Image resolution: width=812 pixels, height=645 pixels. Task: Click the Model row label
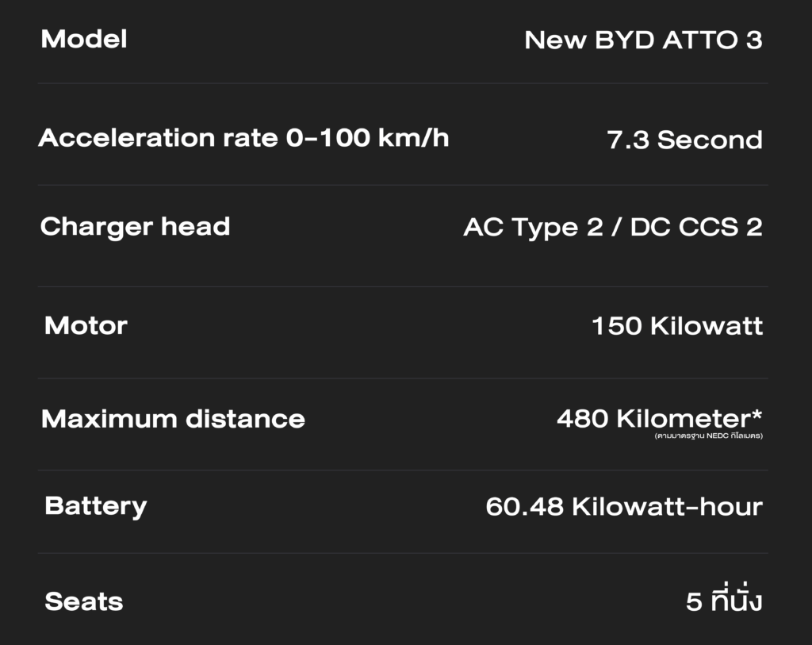83,39
